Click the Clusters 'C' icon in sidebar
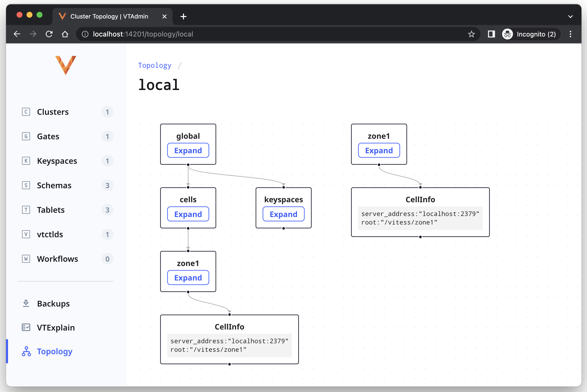The height and width of the screenshot is (392, 587). point(26,112)
